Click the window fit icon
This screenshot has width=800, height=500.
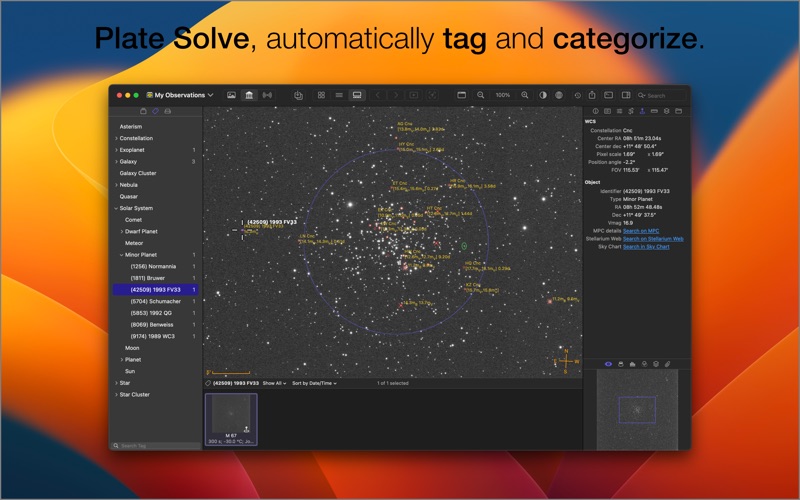tap(462, 95)
